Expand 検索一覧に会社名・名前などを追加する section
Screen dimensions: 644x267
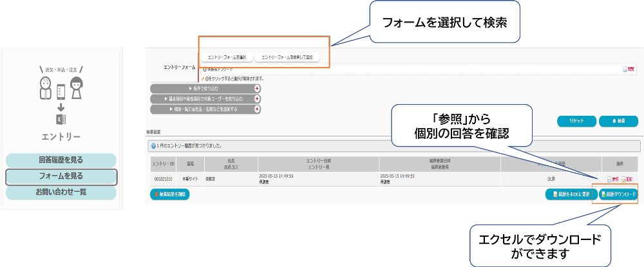click(203, 109)
